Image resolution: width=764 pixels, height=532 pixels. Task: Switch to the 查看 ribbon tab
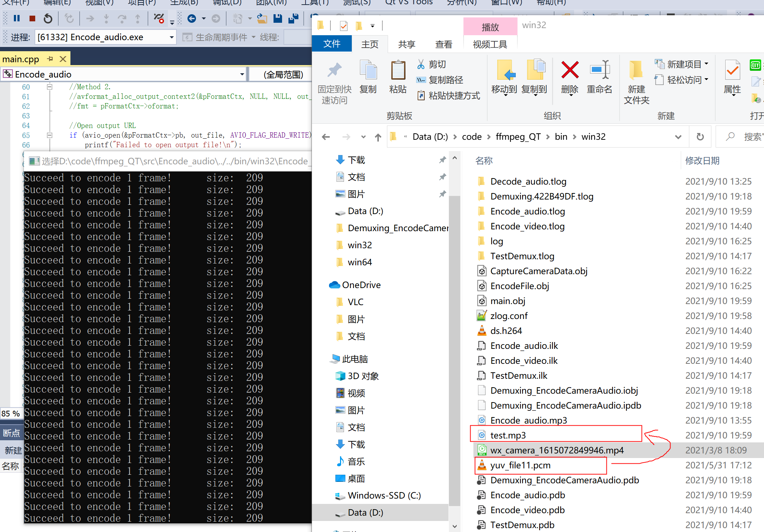(x=444, y=44)
